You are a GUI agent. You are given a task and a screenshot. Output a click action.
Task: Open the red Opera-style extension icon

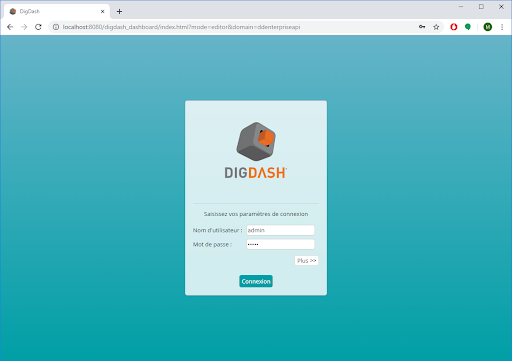click(454, 27)
